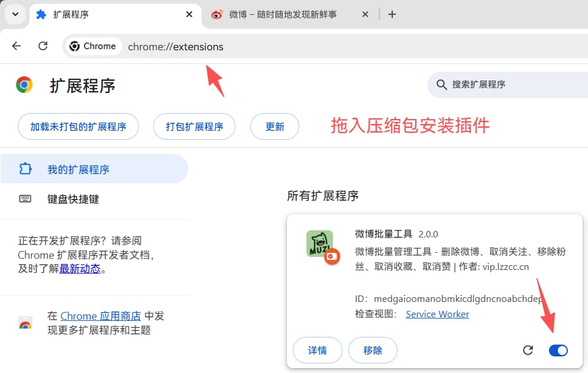
Task: Reload the 微博批量工具 extension
Action: pos(528,350)
